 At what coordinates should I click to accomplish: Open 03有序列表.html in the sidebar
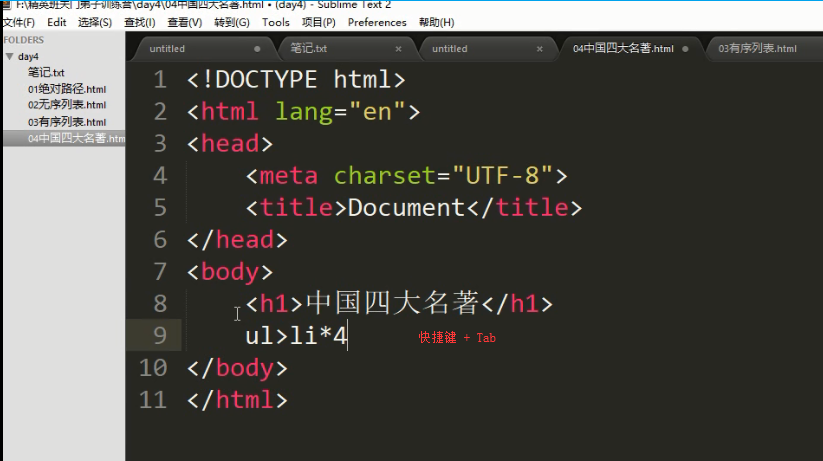pyautogui.click(x=67, y=122)
